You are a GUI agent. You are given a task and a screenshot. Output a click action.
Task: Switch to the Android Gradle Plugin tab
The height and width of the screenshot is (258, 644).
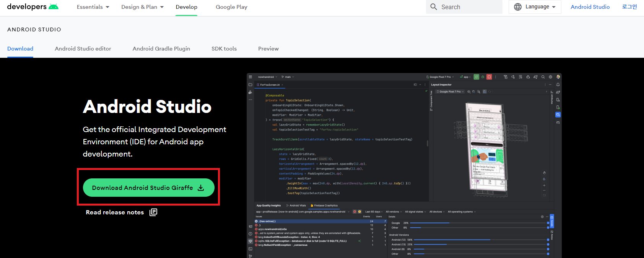point(161,49)
